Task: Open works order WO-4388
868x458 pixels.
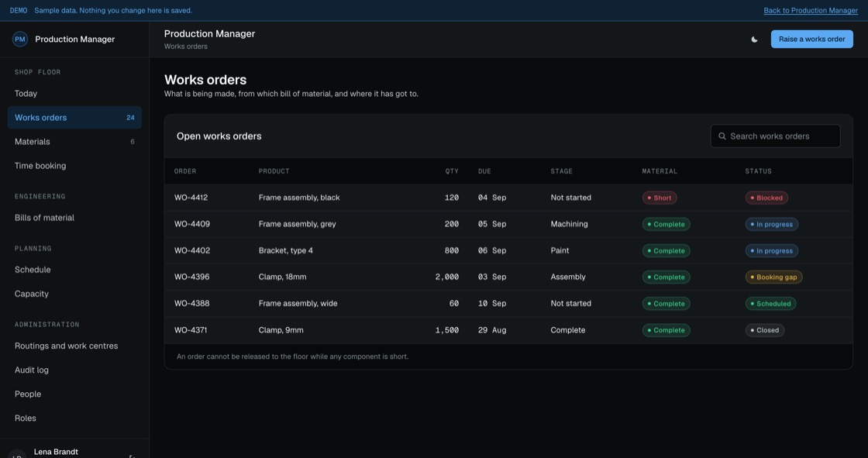Action: 191,304
